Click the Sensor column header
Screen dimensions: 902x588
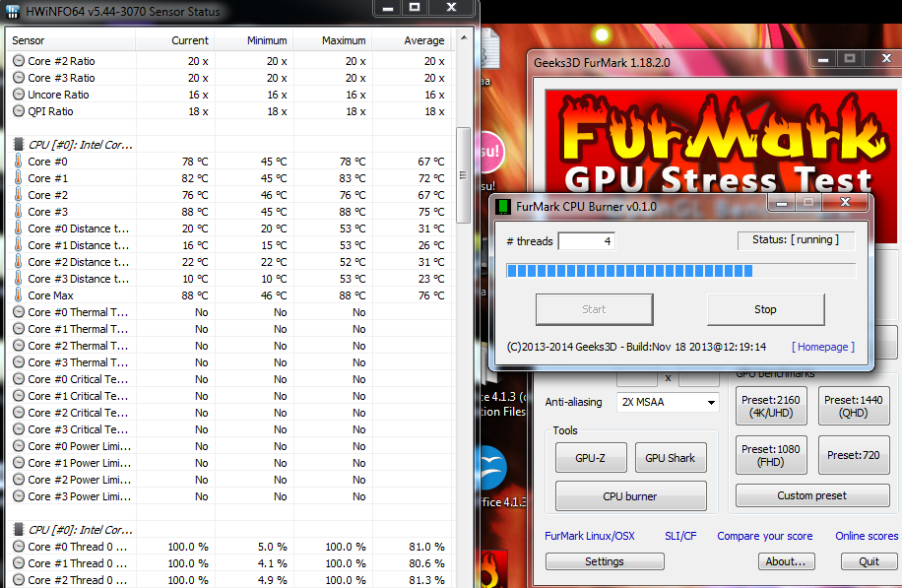click(x=70, y=40)
